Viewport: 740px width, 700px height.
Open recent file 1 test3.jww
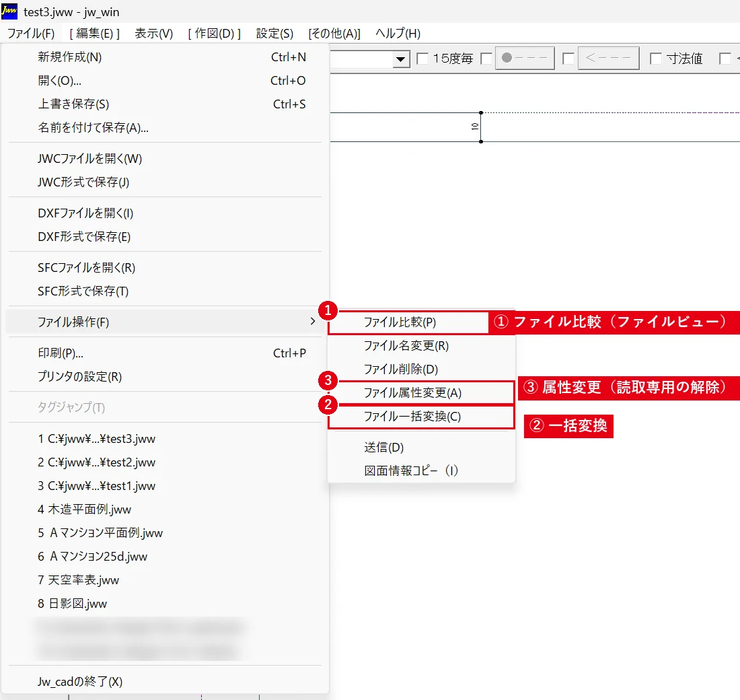(x=165, y=439)
